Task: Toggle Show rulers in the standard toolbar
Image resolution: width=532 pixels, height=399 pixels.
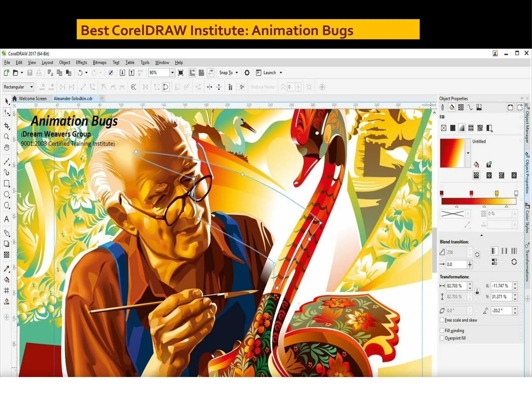Action: click(x=192, y=73)
